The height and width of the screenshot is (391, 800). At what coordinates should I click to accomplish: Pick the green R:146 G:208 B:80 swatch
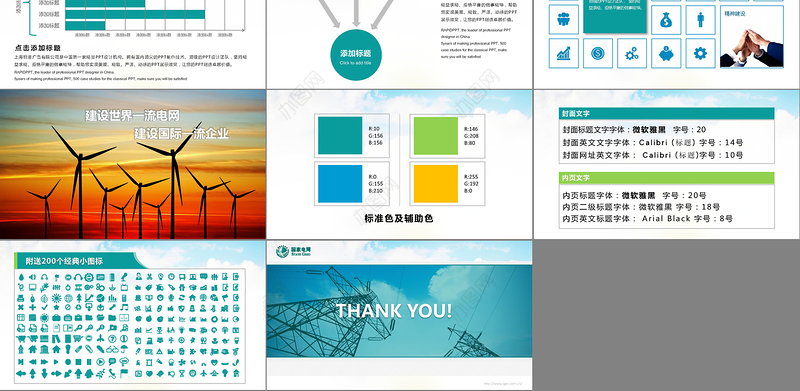click(x=436, y=136)
